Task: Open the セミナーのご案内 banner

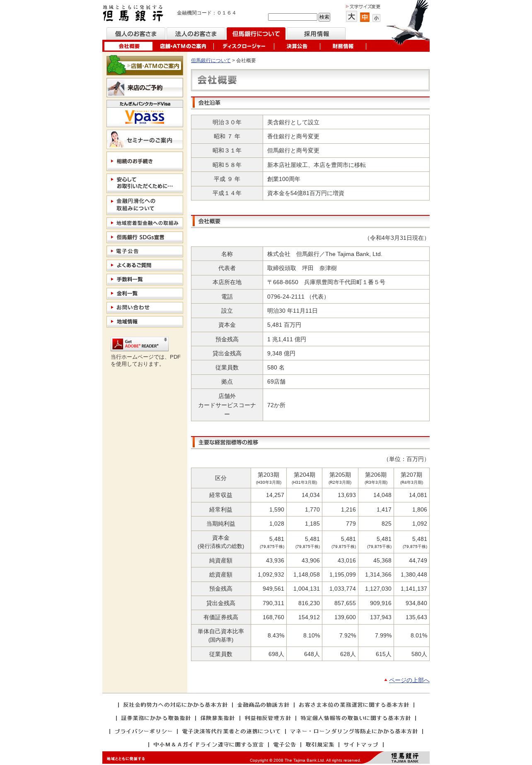Action: pos(145,140)
